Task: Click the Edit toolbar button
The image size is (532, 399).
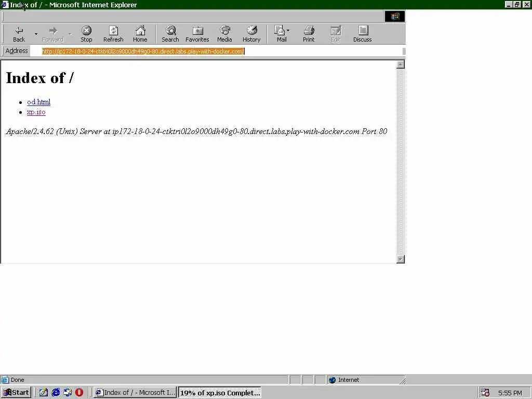Action: pos(336,34)
